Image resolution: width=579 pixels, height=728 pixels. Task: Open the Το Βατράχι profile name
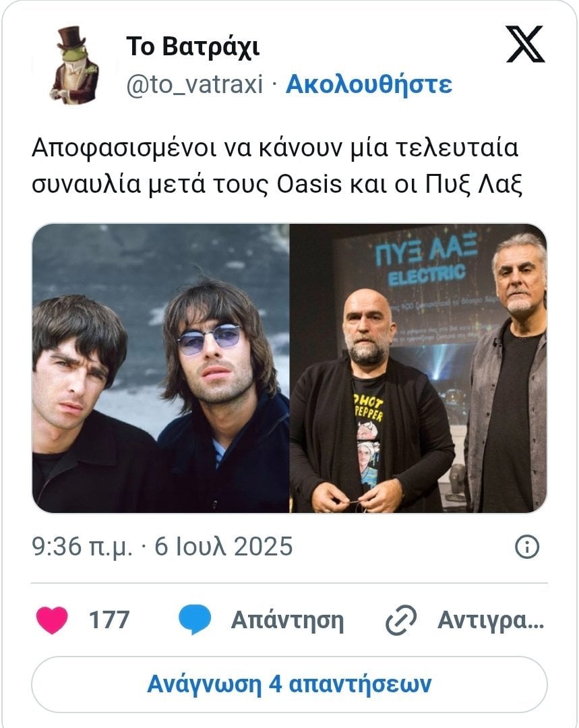point(193,47)
